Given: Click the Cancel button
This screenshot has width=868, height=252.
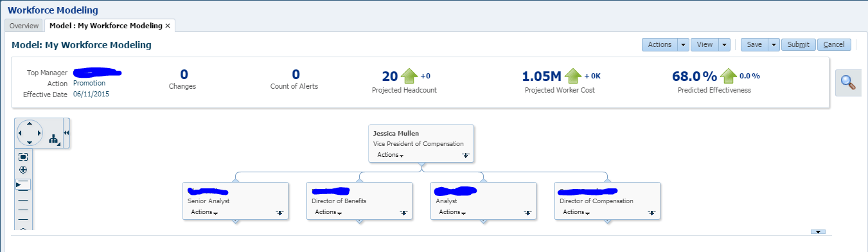Looking at the screenshot, I should tap(834, 44).
